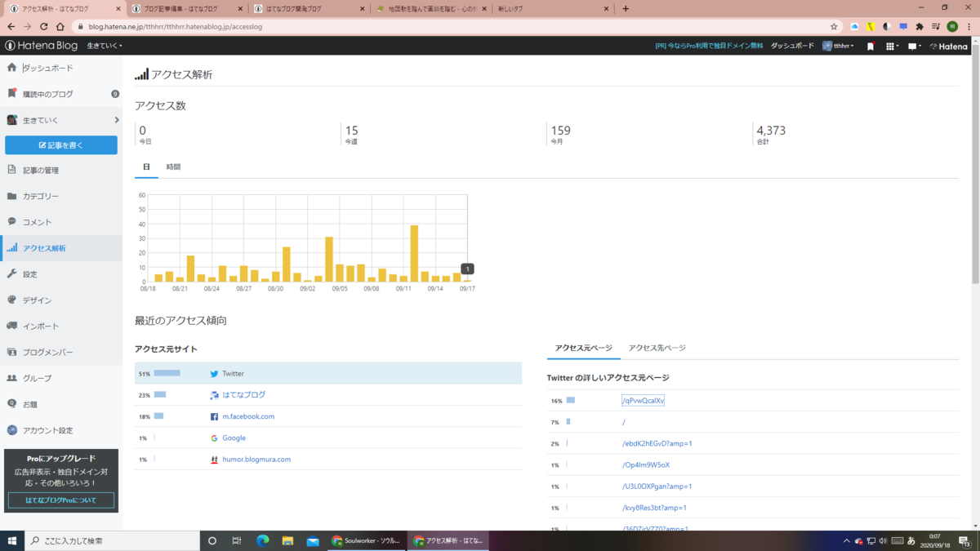Image resolution: width=980 pixels, height=551 pixels.
Task: Click the cloud extension icon
Action: tap(855, 26)
